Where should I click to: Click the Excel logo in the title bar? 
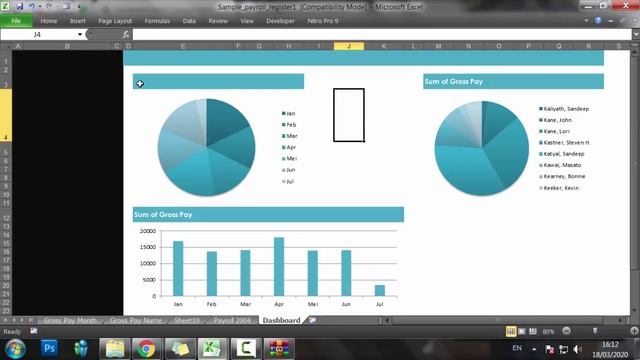tap(5, 6)
